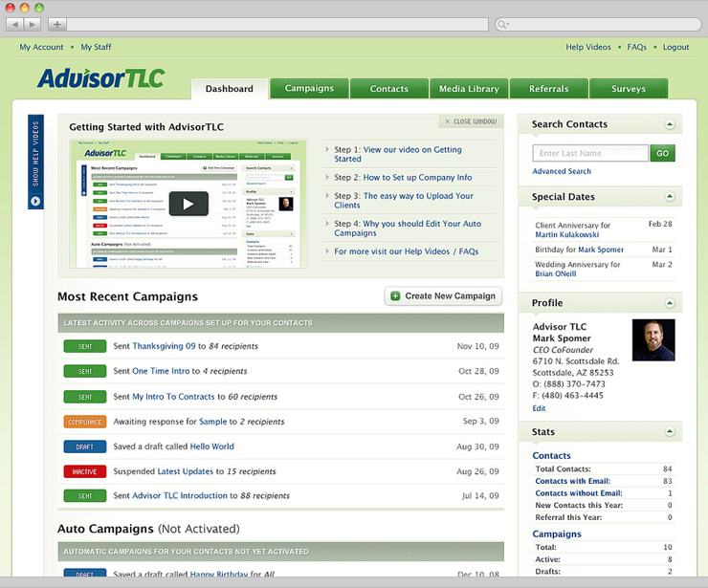Click the arrow icon on Show Help Videos tab
The image size is (708, 588).
pyautogui.click(x=35, y=202)
